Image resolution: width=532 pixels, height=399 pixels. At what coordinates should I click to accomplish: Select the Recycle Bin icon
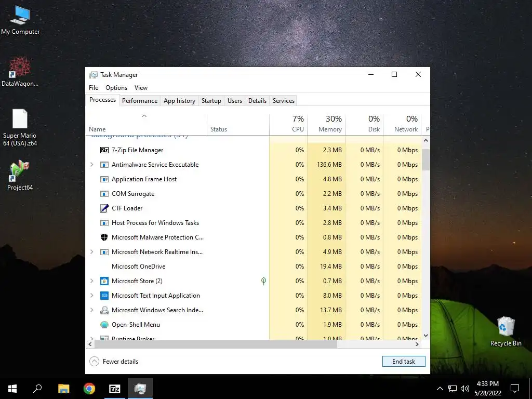point(506,331)
